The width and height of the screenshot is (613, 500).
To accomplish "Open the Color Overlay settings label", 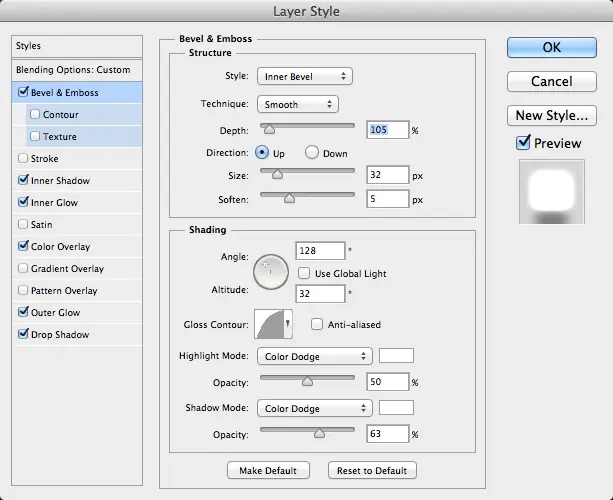I will (x=61, y=246).
